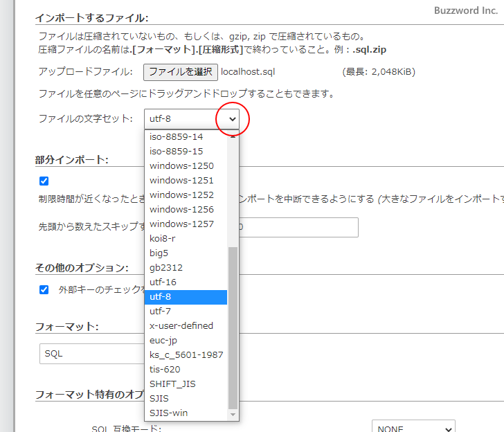The width and height of the screenshot is (504, 432).
Task: Click the skip queries count input field
Action: 298,228
